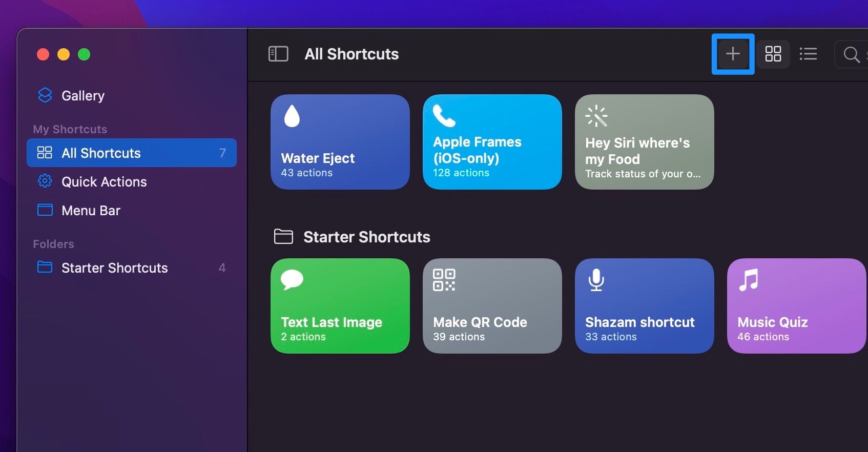Run the Shazam shortcut card
868x452 pixels.
tap(645, 306)
